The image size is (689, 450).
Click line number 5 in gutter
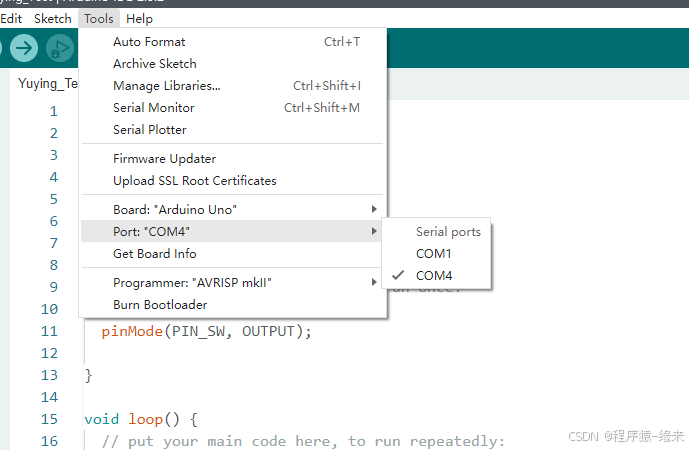coord(54,199)
